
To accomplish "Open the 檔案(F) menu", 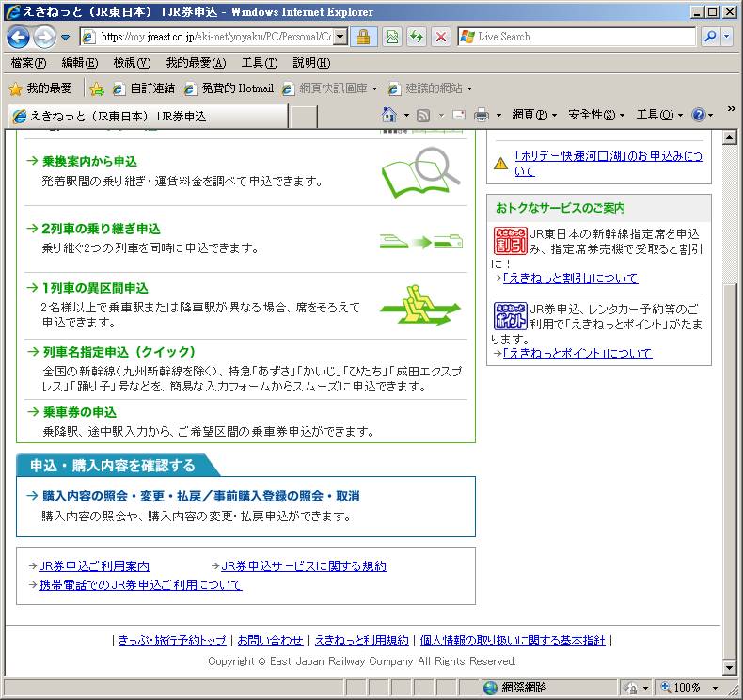I will click(28, 62).
